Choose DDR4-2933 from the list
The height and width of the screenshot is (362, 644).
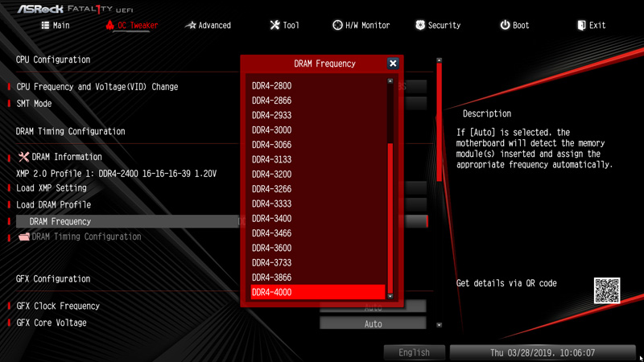pos(318,115)
